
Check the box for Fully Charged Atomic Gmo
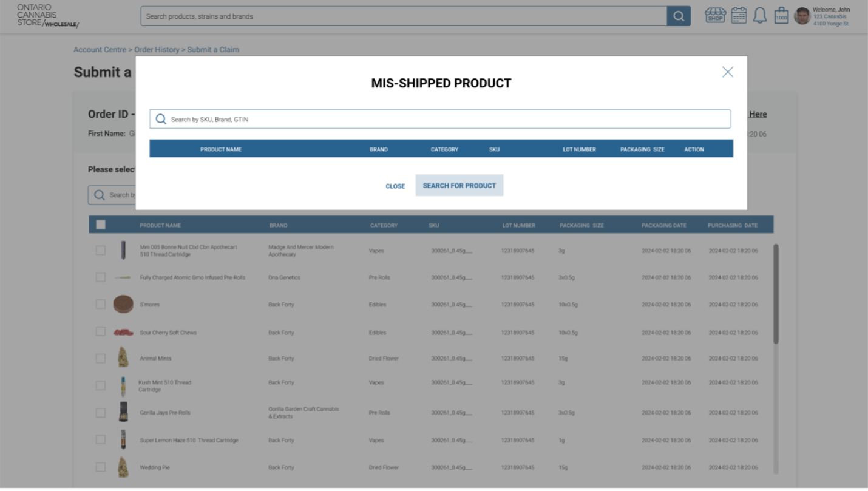(101, 277)
